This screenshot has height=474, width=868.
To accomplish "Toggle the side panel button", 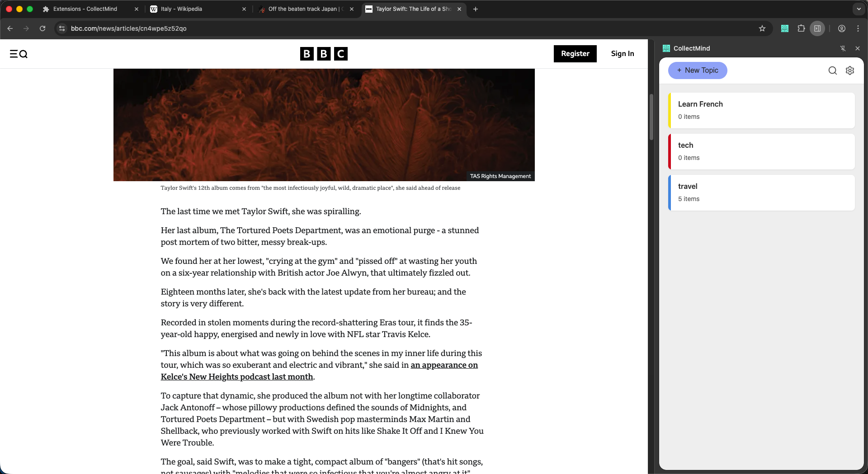I will pyautogui.click(x=817, y=28).
